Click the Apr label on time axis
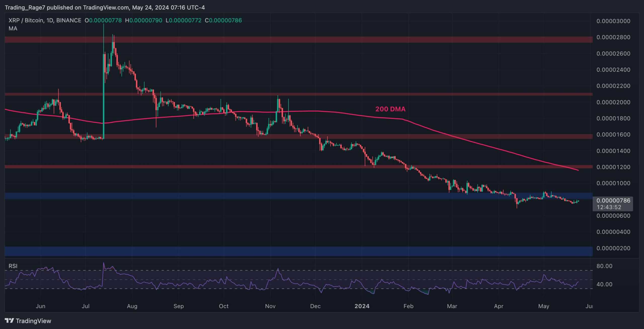The width and height of the screenshot is (644, 329). 499,306
